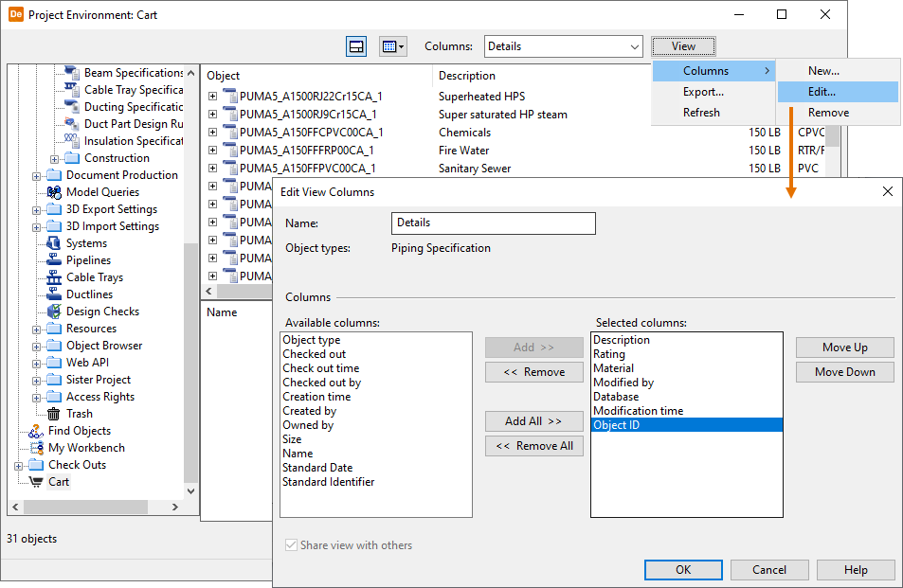Expand PUMA5_A1500RJ22Cr15CA_1 row
This screenshot has width=903, height=588.
(x=212, y=97)
